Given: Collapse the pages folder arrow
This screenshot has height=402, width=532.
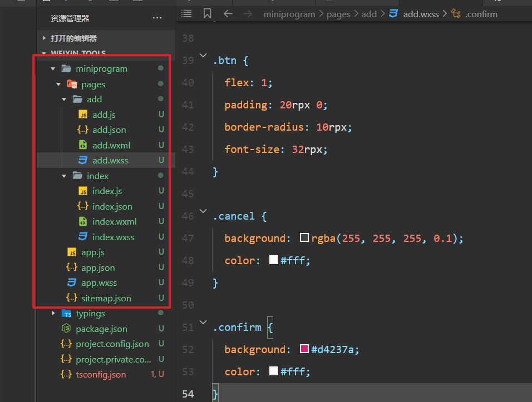Looking at the screenshot, I should pyautogui.click(x=58, y=84).
